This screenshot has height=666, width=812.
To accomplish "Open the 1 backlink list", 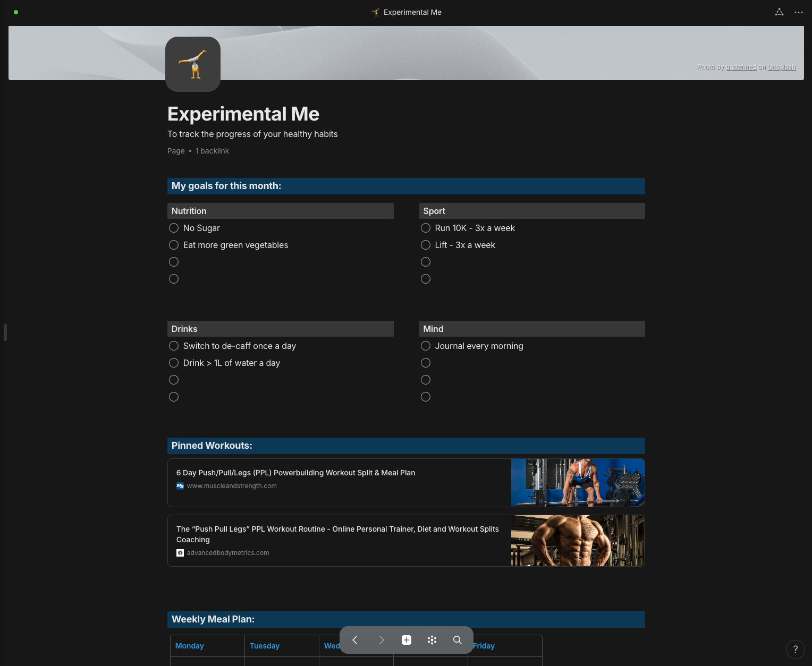I will [212, 151].
